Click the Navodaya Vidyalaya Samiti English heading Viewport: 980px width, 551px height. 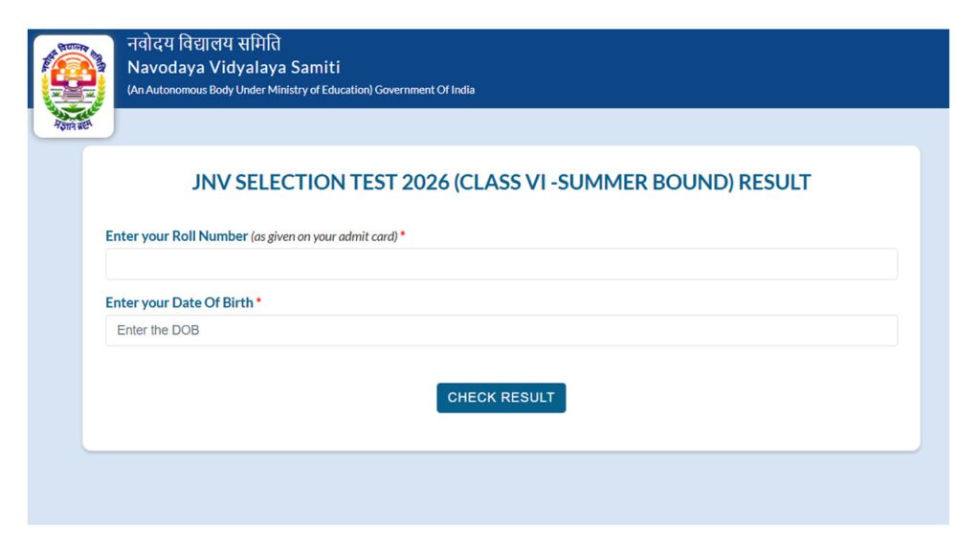coord(232,67)
